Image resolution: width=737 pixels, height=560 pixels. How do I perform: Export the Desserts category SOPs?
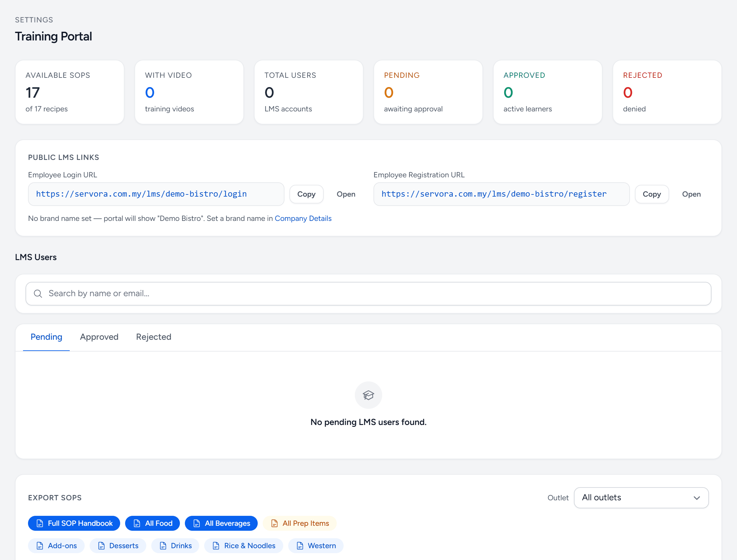click(x=118, y=546)
